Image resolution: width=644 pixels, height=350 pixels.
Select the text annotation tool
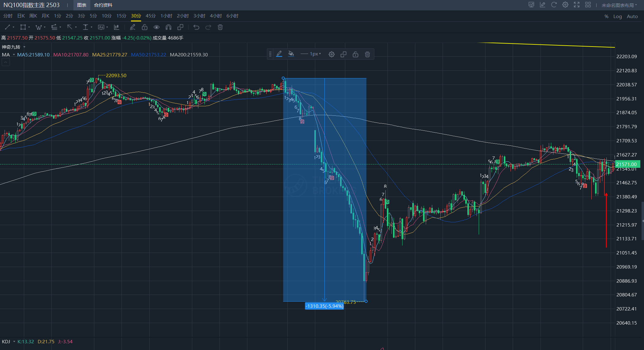click(101, 27)
